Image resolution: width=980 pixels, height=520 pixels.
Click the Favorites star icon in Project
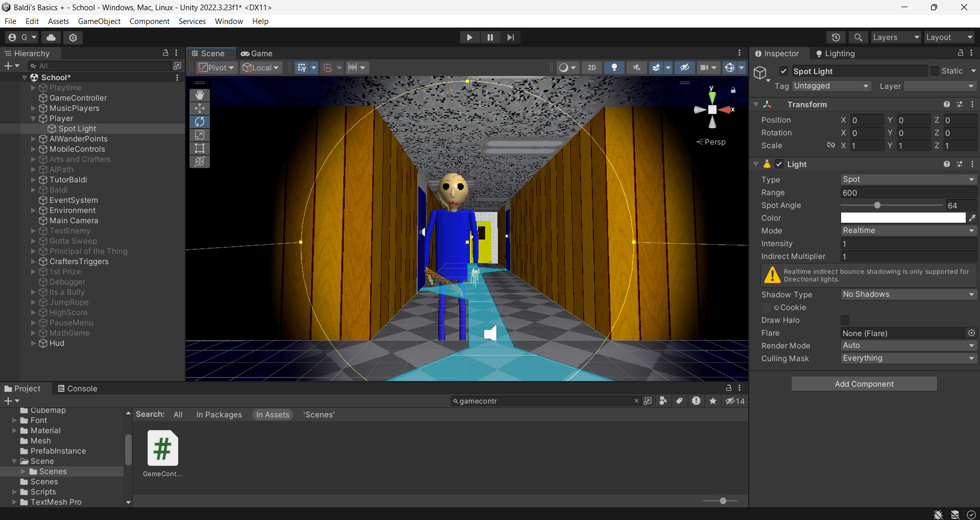point(713,401)
